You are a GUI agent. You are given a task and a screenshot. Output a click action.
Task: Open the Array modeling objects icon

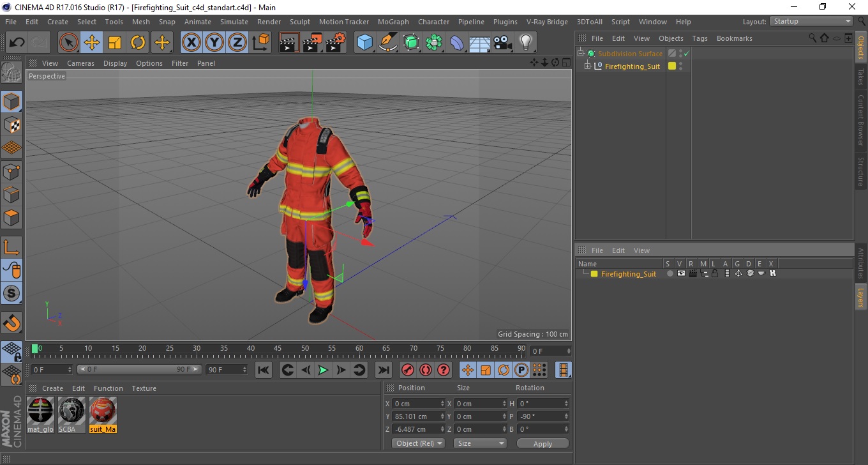point(434,43)
